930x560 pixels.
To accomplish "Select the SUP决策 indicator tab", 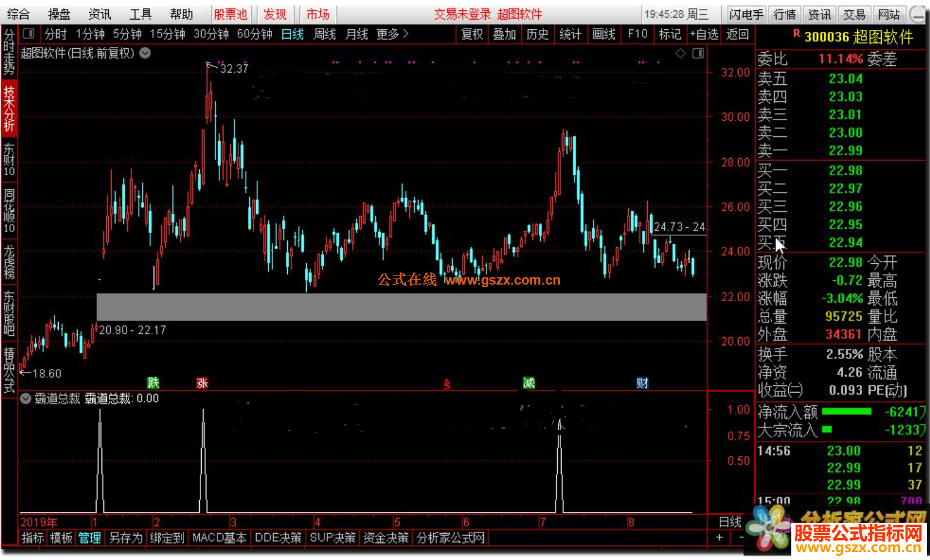I will [x=332, y=538].
